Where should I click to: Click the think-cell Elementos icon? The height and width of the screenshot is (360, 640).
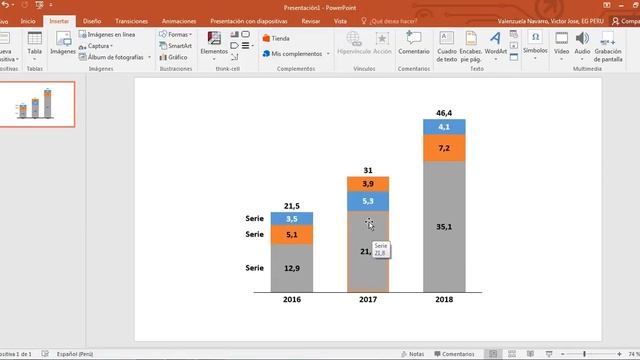coord(214,39)
